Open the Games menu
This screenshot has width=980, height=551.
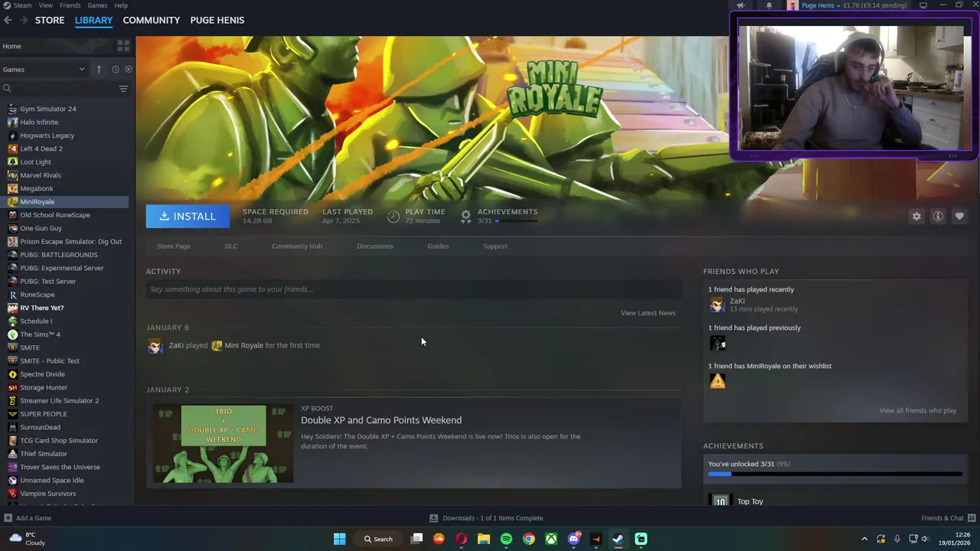pyautogui.click(x=97, y=5)
